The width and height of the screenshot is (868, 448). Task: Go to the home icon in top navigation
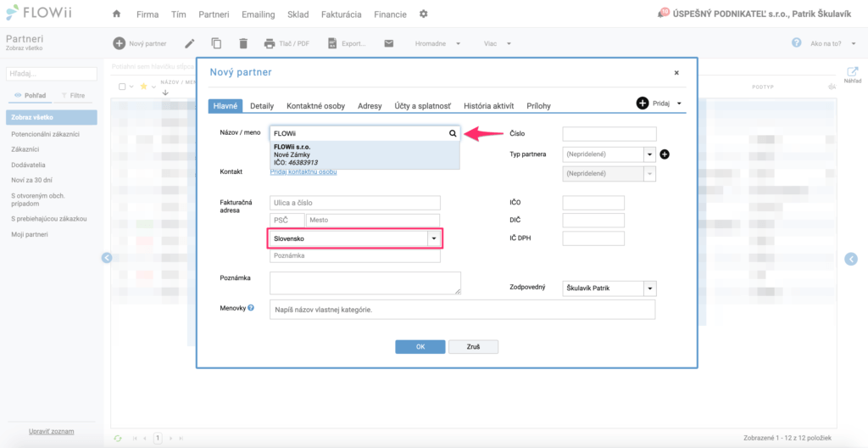click(116, 14)
